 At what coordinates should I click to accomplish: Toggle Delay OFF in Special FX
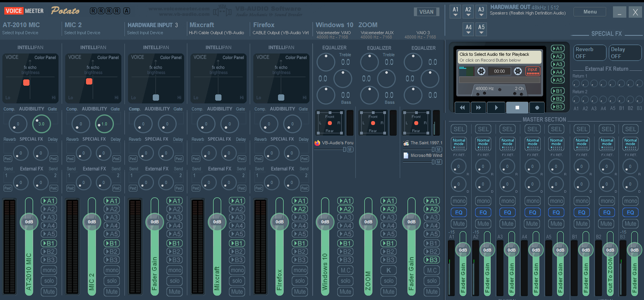click(625, 53)
